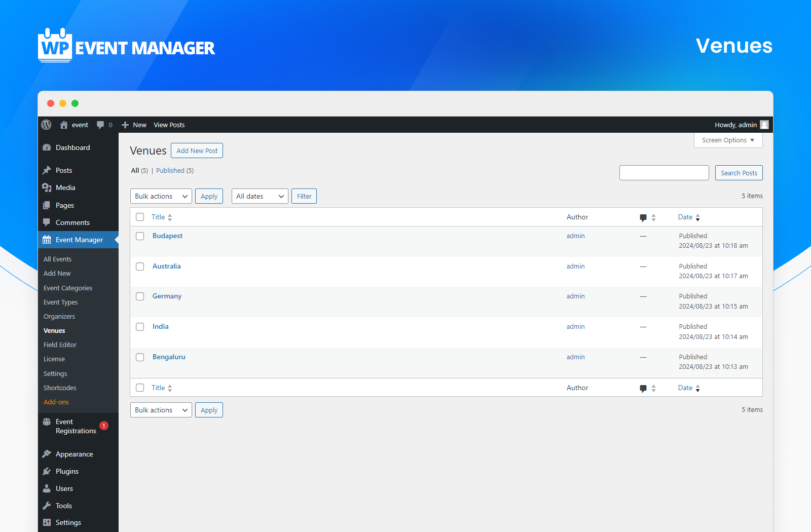The height and width of the screenshot is (532, 811).
Task: Check the Bengaluru venue checkbox
Action: tap(140, 357)
